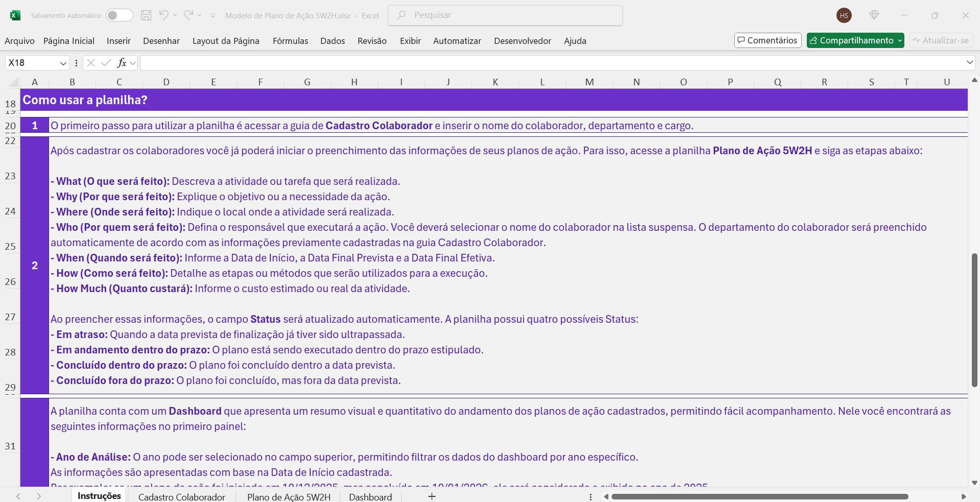
Task: Open the Comentários button
Action: 767,40
